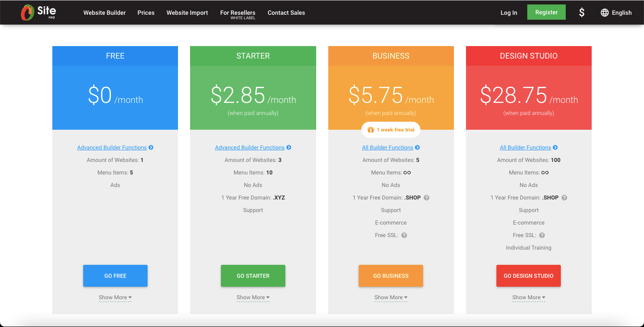644x327 pixels.
Task: Click arrow icon beside Free plan Advanced Builder Functions
Action: [x=151, y=148]
